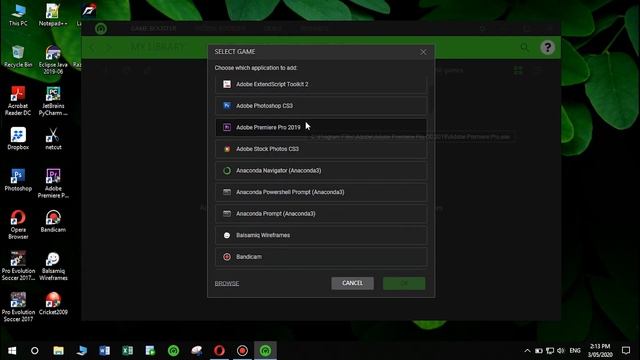The image size is (640, 360).
Task: Click the Anaconda Navigator ring icon
Action: pos(227,171)
